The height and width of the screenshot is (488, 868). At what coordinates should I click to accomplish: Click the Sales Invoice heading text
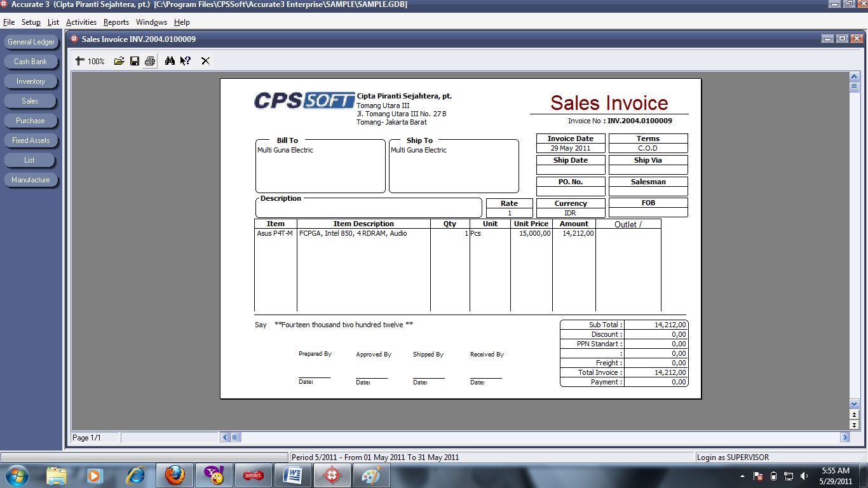click(x=609, y=103)
